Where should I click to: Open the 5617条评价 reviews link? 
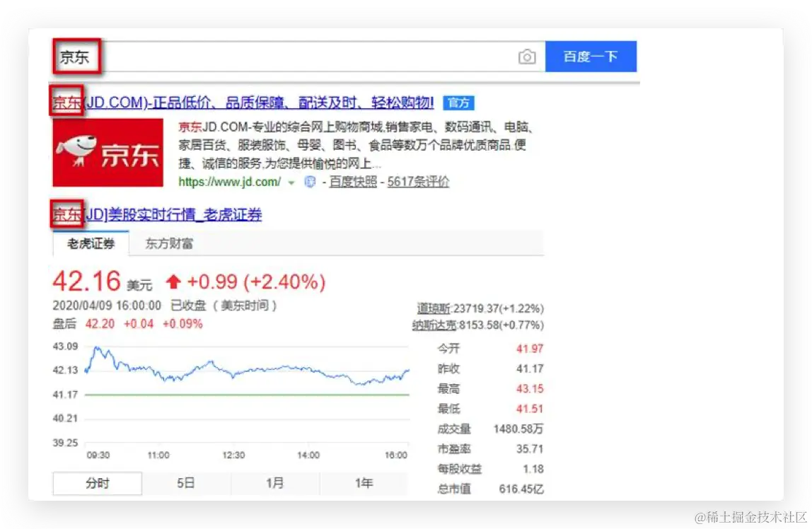pyautogui.click(x=418, y=182)
